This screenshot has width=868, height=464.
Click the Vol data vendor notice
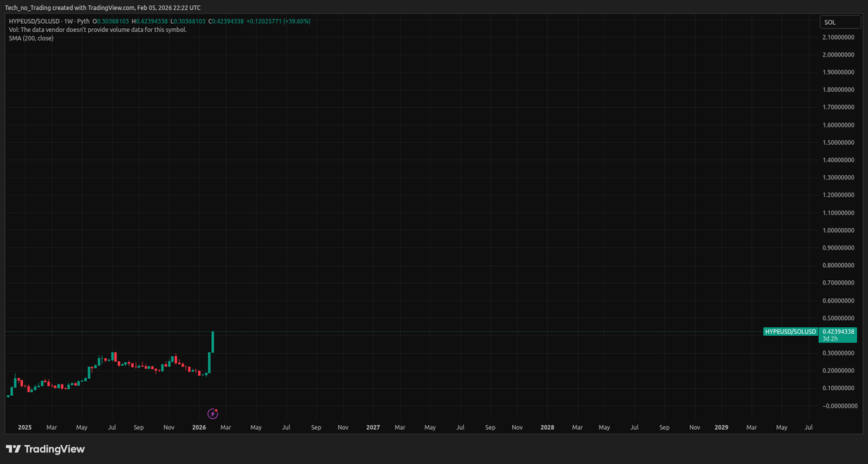(98, 30)
